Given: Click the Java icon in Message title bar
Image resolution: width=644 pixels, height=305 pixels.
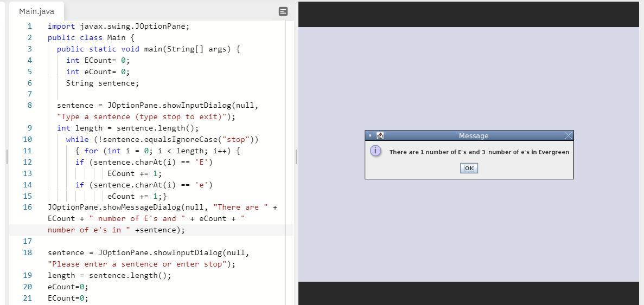Looking at the screenshot, I should [380, 135].
